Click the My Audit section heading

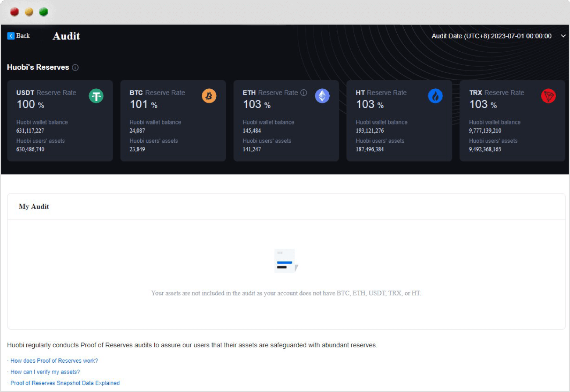click(x=34, y=206)
